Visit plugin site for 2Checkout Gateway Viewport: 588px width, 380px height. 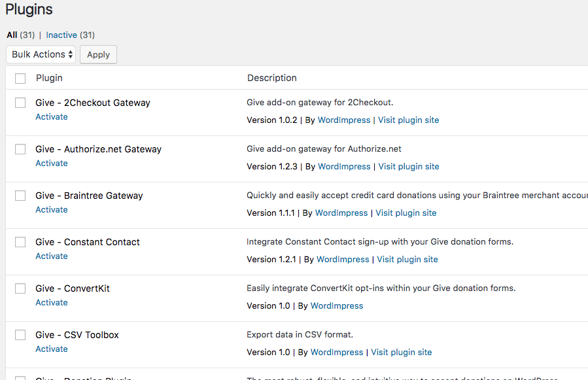(x=408, y=120)
